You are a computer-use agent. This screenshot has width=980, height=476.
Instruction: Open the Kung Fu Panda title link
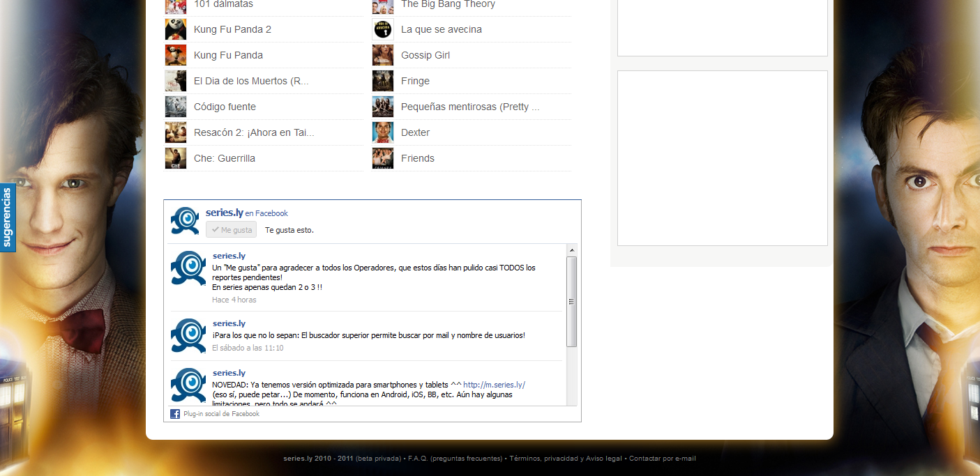(x=228, y=55)
